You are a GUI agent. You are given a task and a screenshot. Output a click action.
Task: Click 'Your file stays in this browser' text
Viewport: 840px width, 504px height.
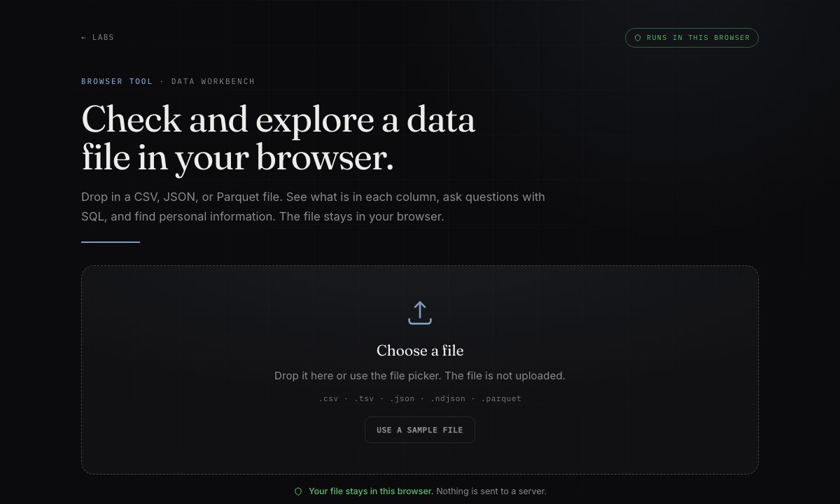371,491
